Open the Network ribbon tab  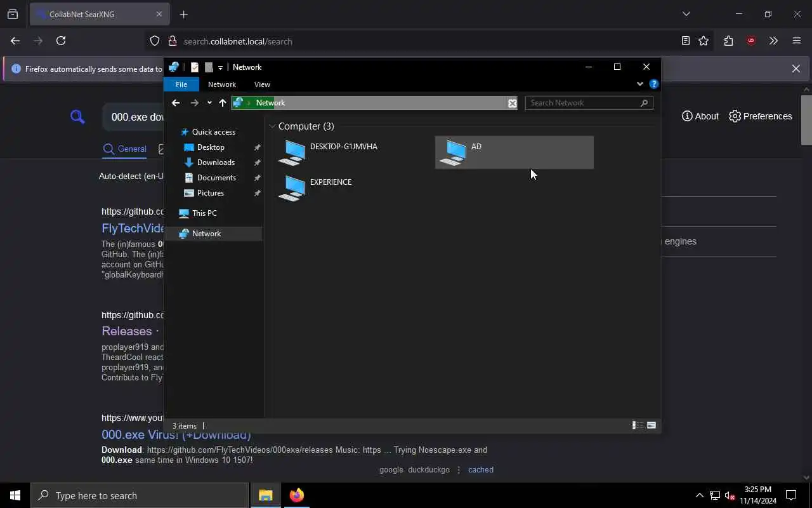[222, 84]
